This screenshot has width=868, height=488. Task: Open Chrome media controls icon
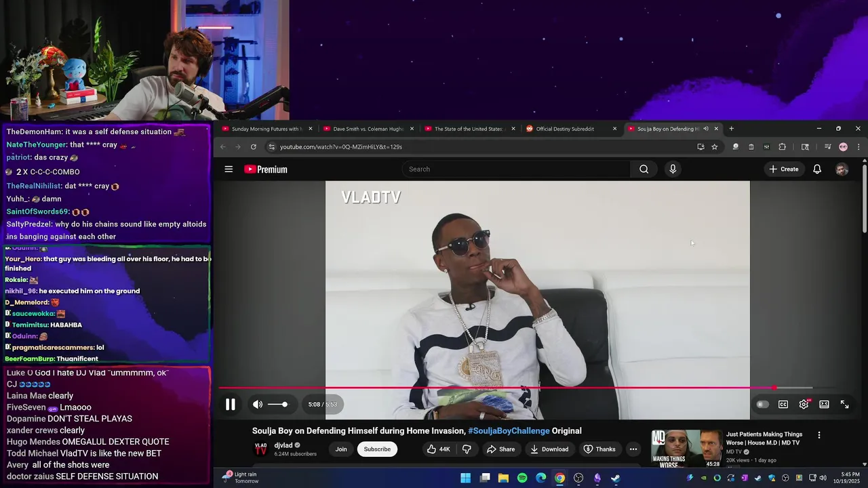click(x=827, y=147)
